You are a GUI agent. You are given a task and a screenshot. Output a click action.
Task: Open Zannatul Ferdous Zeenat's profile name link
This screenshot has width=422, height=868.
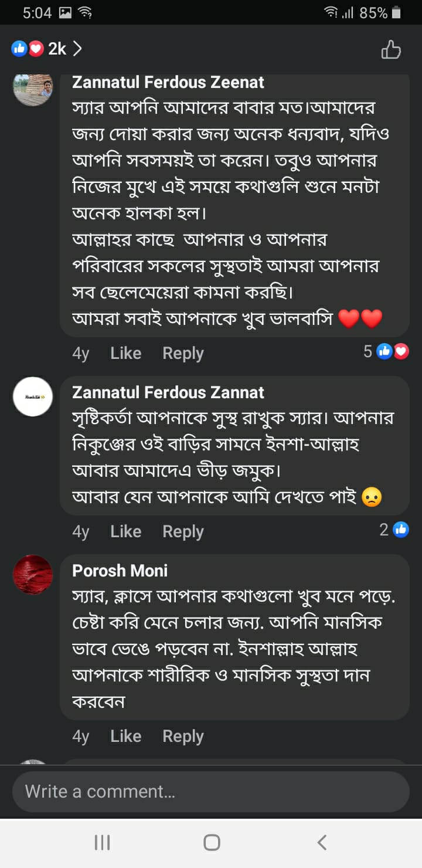(x=168, y=83)
